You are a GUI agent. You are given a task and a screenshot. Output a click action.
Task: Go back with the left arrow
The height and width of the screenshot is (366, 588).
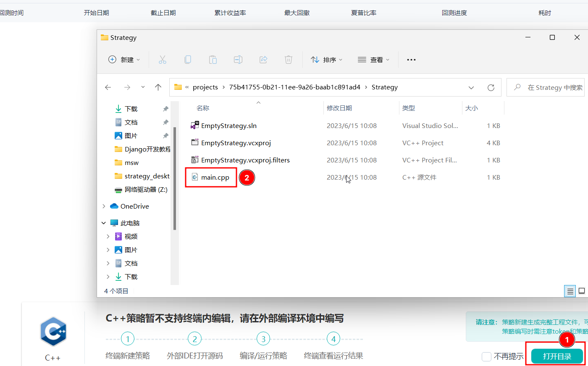[108, 87]
